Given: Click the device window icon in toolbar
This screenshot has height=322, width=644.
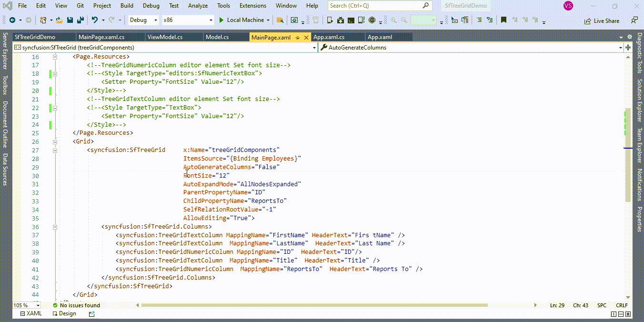Looking at the screenshot, I should pyautogui.click(x=330, y=20).
